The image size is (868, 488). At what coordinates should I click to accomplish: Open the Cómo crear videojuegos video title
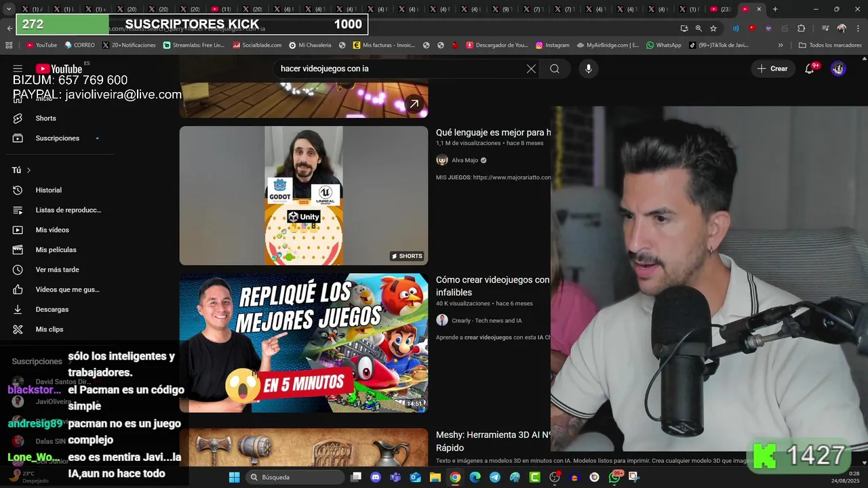click(493, 286)
